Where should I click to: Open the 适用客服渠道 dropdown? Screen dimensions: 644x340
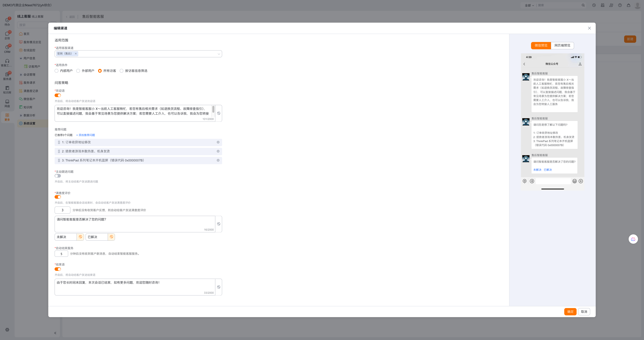[x=219, y=54]
